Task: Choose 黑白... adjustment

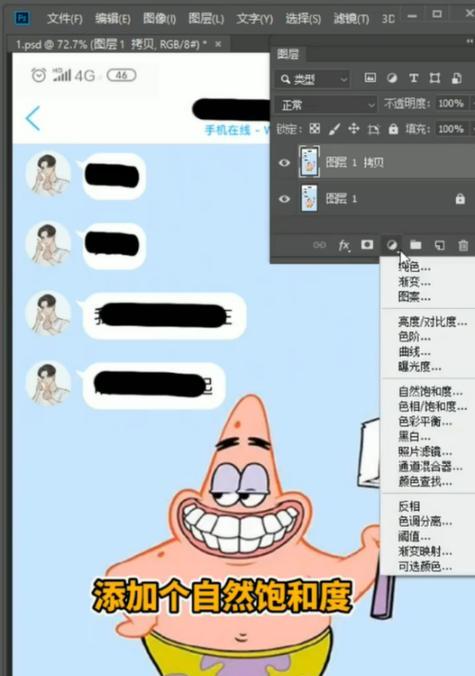Action: tap(414, 436)
